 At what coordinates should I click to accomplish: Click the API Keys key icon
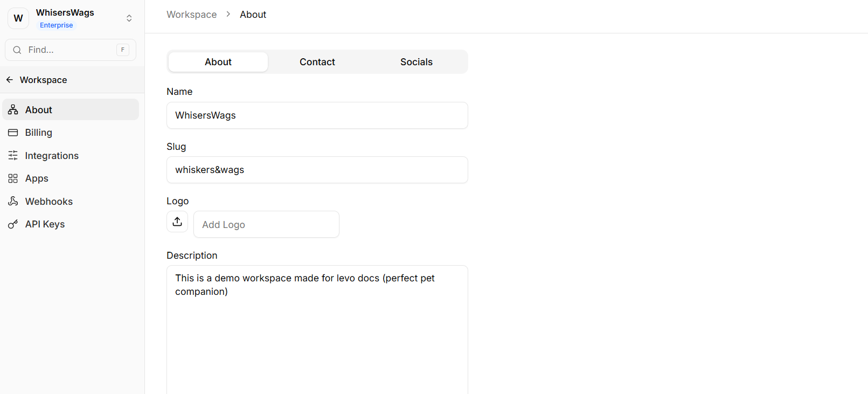click(13, 224)
